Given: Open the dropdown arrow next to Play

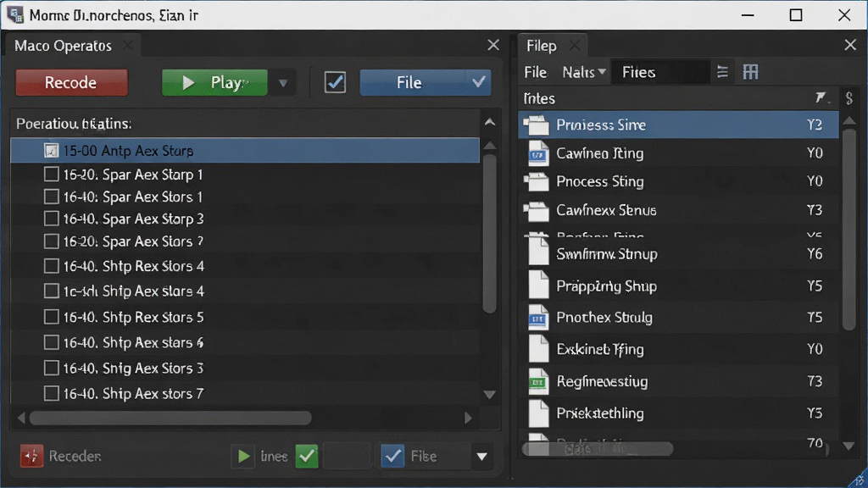Looking at the screenshot, I should pos(283,83).
